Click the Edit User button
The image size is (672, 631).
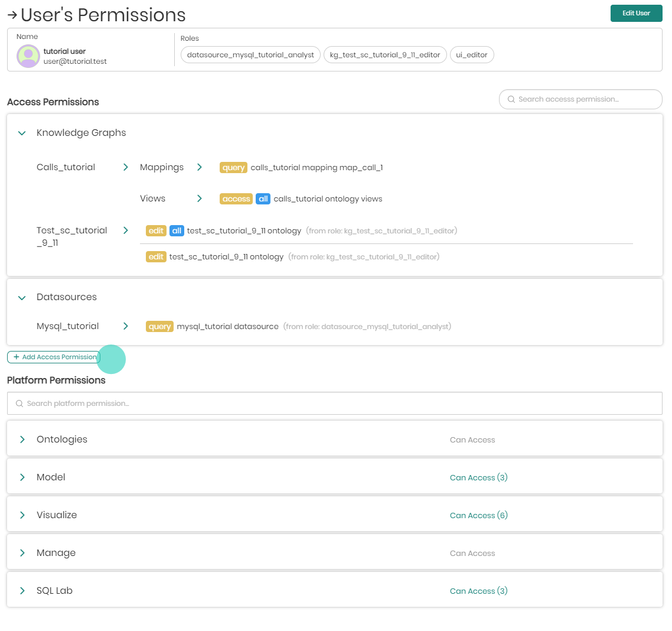point(636,13)
